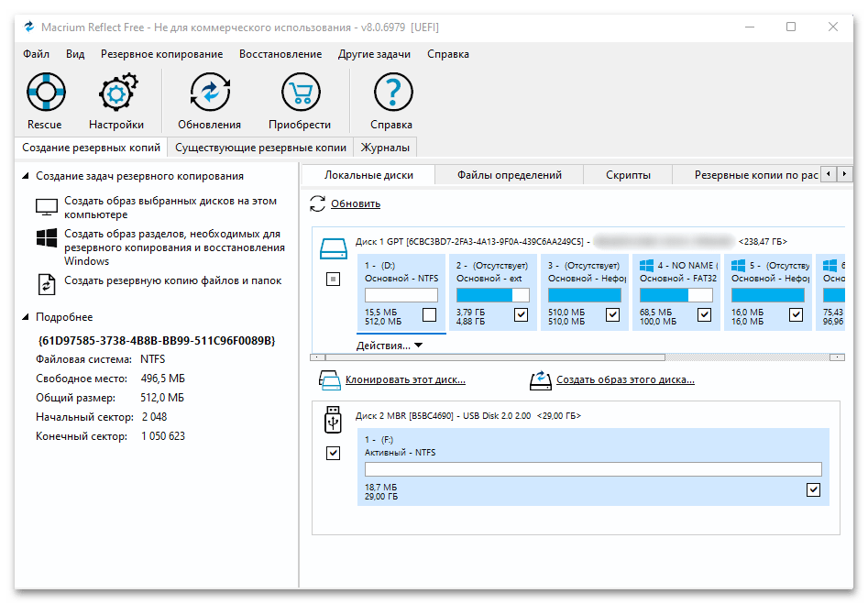Click the Обновить refresh arrows icon
The width and height of the screenshot is (868, 604).
click(317, 203)
